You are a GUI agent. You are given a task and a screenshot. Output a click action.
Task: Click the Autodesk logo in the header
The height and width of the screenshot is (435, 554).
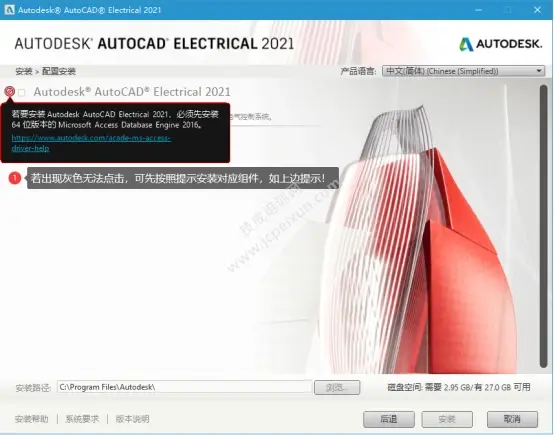pyautogui.click(x=500, y=44)
